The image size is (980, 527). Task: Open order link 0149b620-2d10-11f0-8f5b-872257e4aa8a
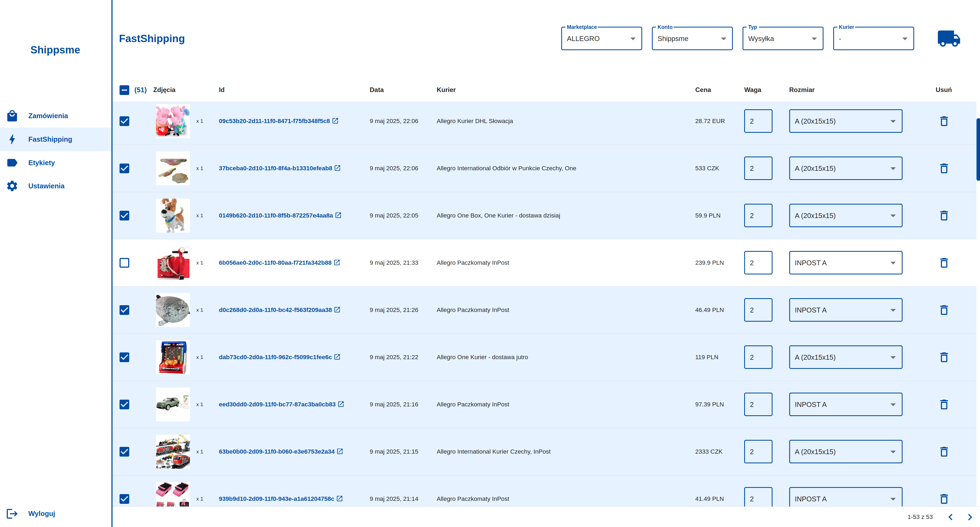[276, 215]
